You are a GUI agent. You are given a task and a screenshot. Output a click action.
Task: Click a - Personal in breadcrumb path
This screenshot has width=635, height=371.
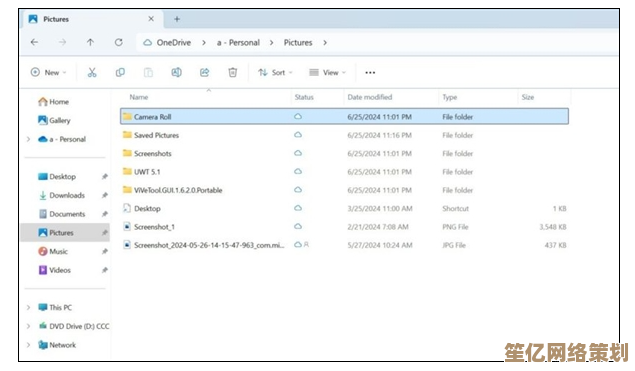(238, 43)
